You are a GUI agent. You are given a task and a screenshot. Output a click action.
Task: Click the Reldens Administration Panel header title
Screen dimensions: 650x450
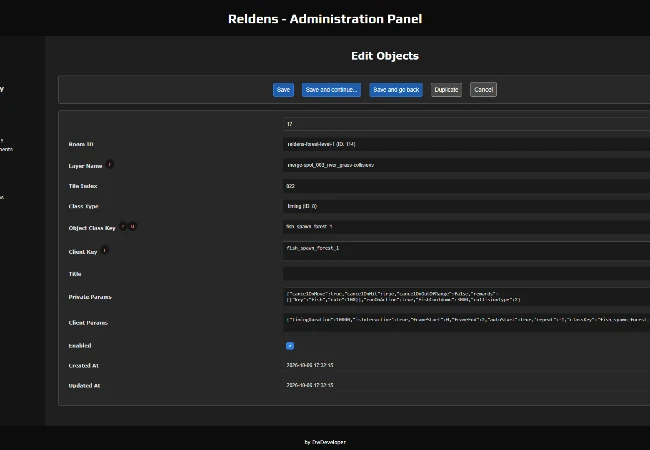(325, 19)
